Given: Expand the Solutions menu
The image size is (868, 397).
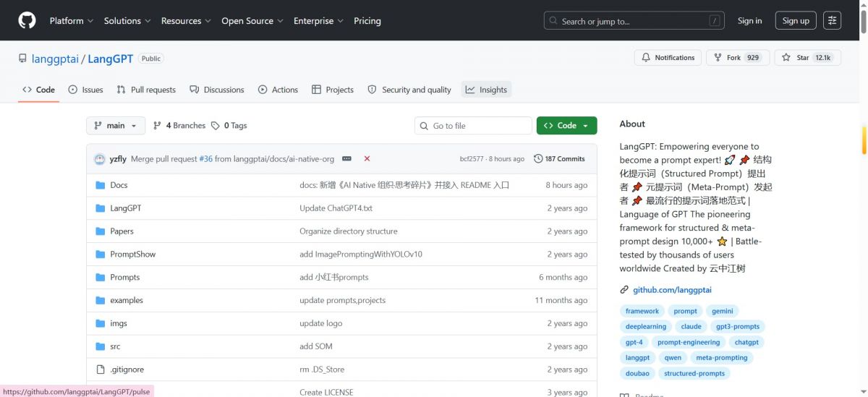Looking at the screenshot, I should click(127, 21).
